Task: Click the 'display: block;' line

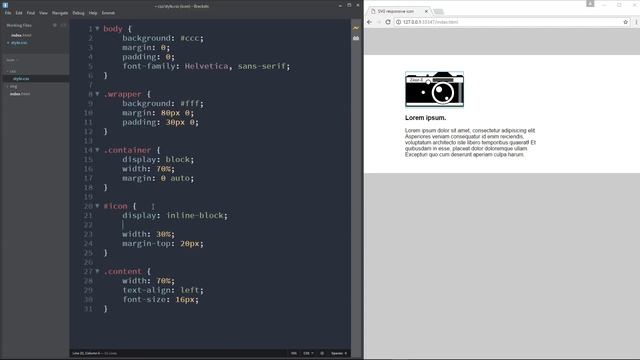Action: pyautogui.click(x=158, y=159)
